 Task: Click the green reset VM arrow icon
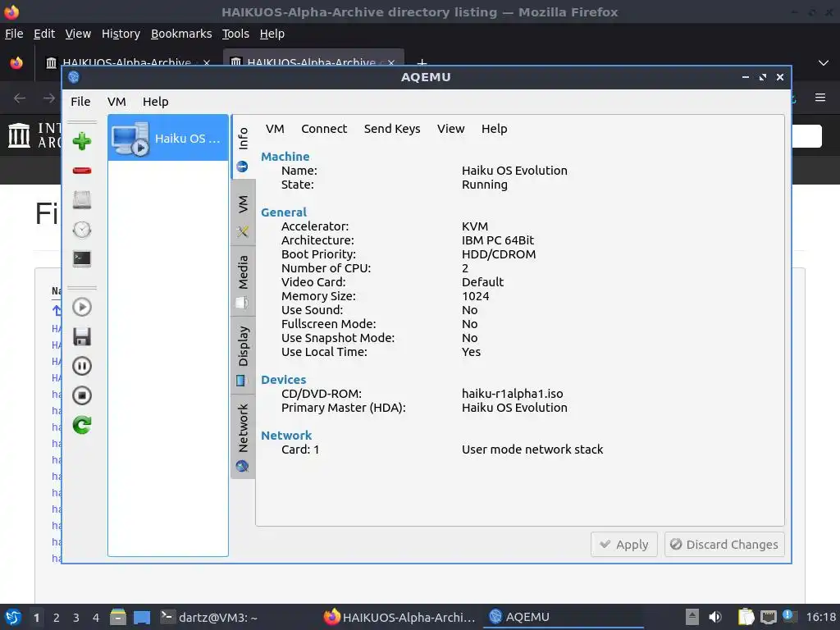pyautogui.click(x=82, y=425)
